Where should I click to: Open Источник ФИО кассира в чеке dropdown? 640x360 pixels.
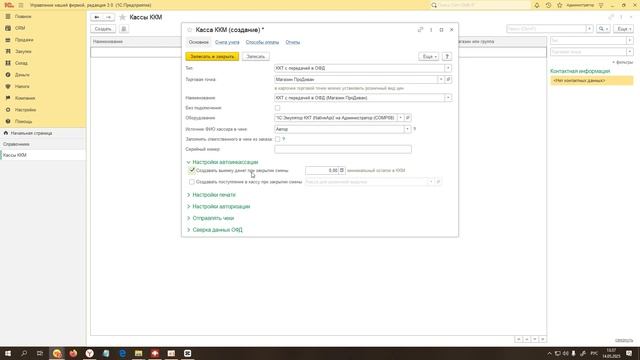click(407, 129)
